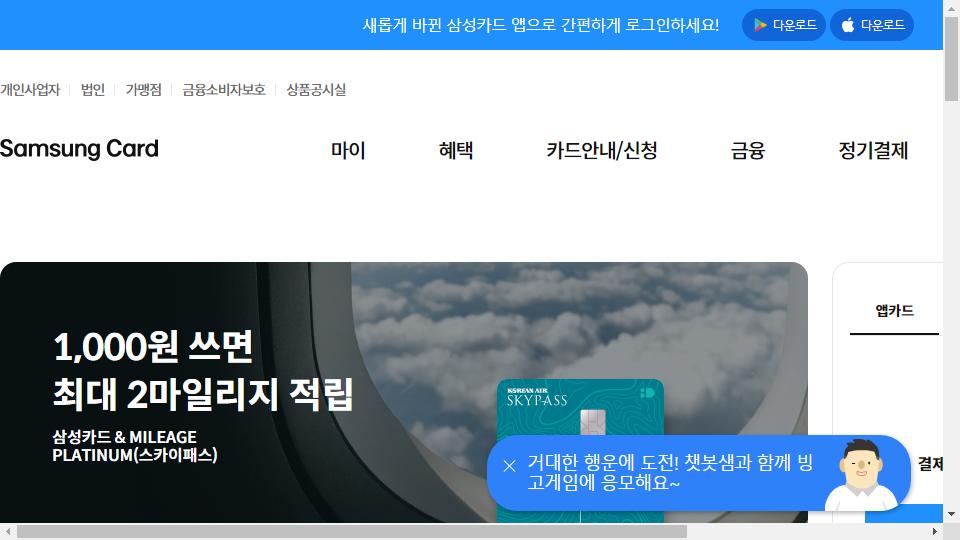Open the 금융소비자보호 link

click(224, 90)
